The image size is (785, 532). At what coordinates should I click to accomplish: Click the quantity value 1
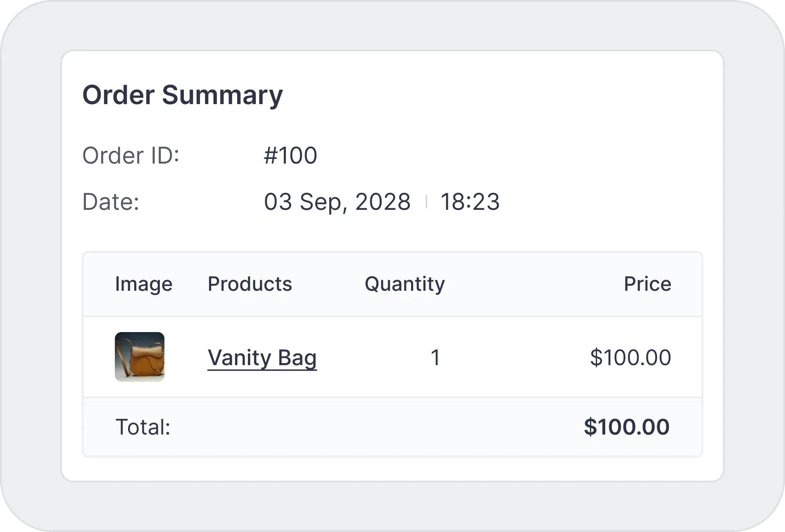pyautogui.click(x=435, y=358)
